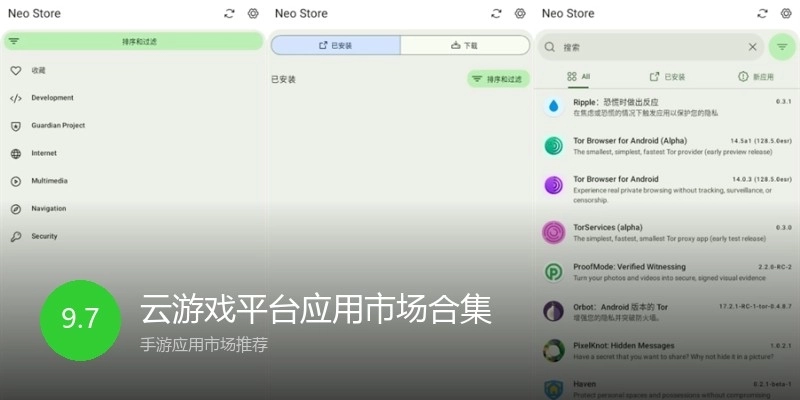Expand the sort and filter bar in left panel
Viewport: 800px width, 400px height.
[132, 42]
